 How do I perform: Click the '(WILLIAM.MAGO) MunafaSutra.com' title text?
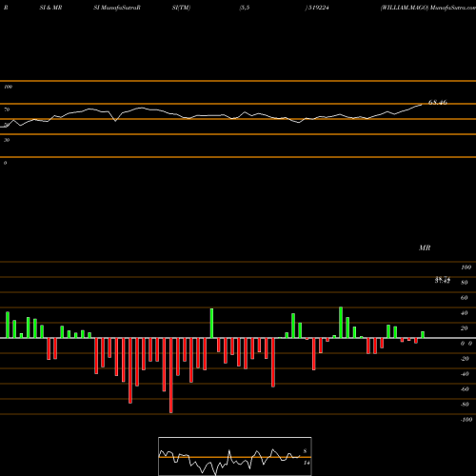428,8
